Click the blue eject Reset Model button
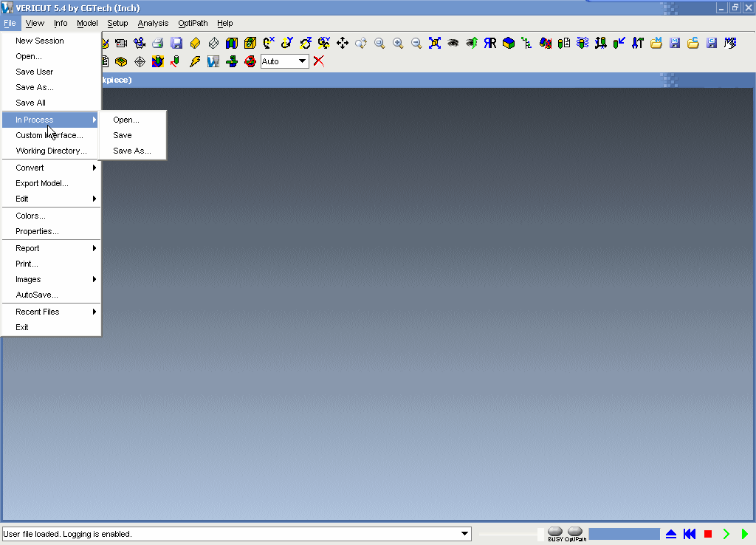 pos(671,534)
